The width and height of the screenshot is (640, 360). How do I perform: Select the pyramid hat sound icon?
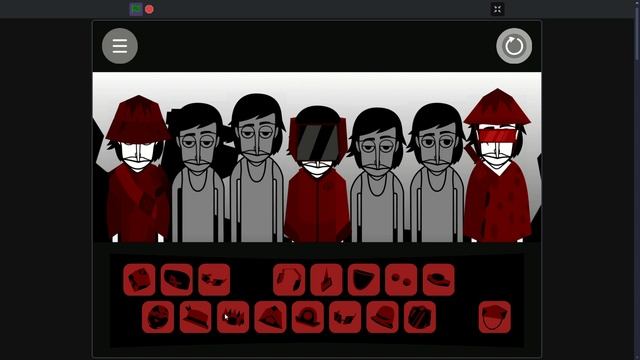tap(270, 317)
